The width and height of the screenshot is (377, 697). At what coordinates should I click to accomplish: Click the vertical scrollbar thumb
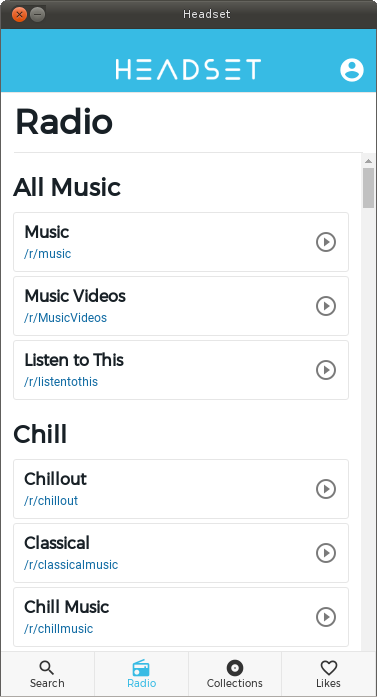coord(369,188)
